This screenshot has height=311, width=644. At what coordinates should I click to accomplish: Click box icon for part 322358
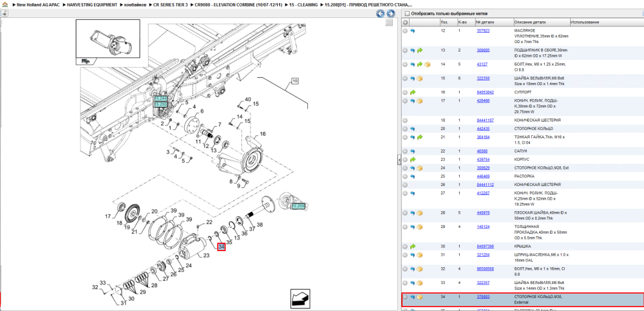(420, 79)
